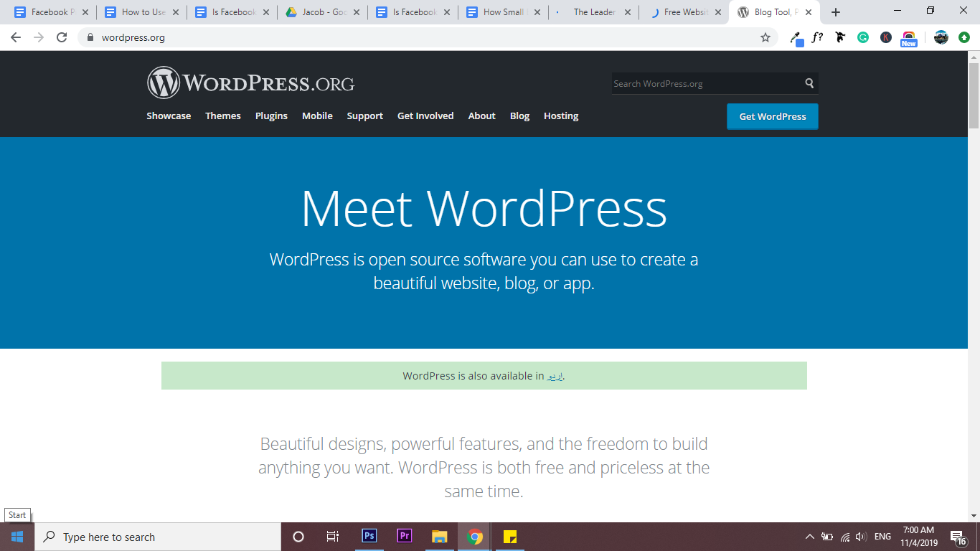Open the Wi-Fi network tray icon

pyautogui.click(x=844, y=537)
